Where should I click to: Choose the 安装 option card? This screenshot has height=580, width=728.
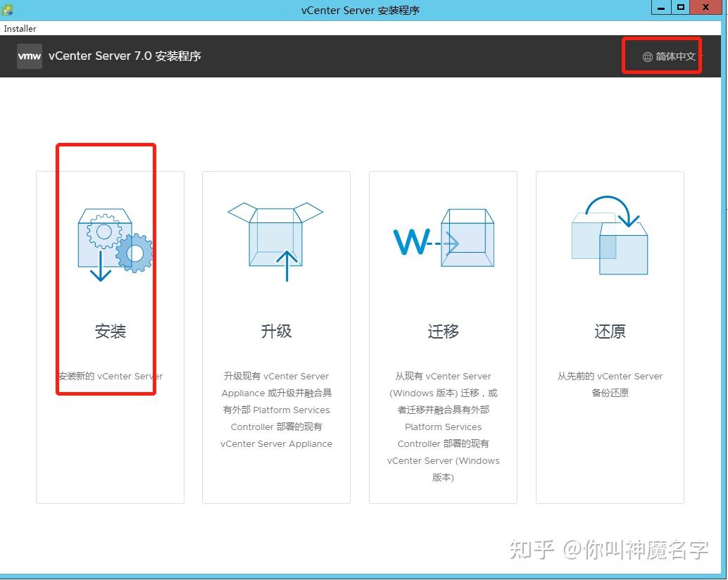coord(110,331)
